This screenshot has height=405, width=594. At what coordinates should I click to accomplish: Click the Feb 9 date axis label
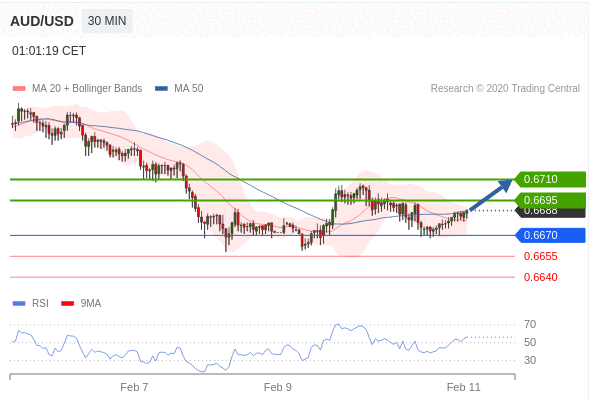[278, 387]
